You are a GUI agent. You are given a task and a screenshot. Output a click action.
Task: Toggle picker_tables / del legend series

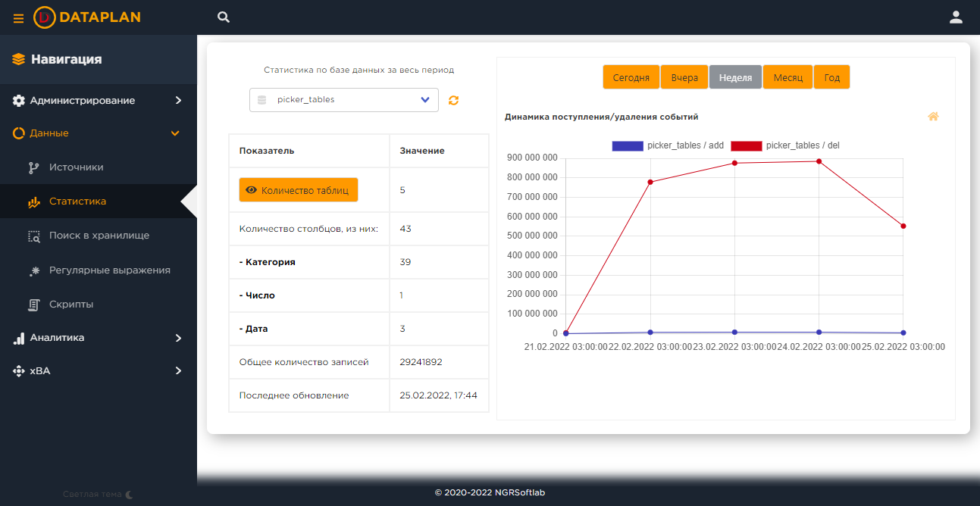785,145
